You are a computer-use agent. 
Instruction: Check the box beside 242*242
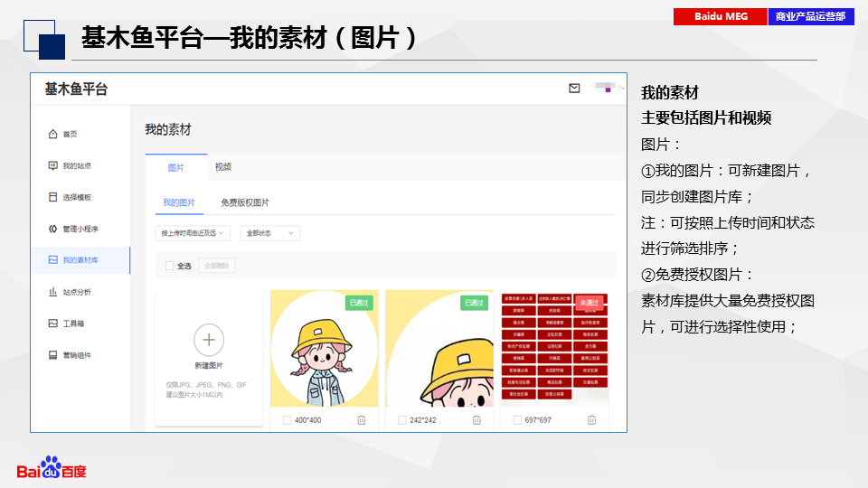401,420
